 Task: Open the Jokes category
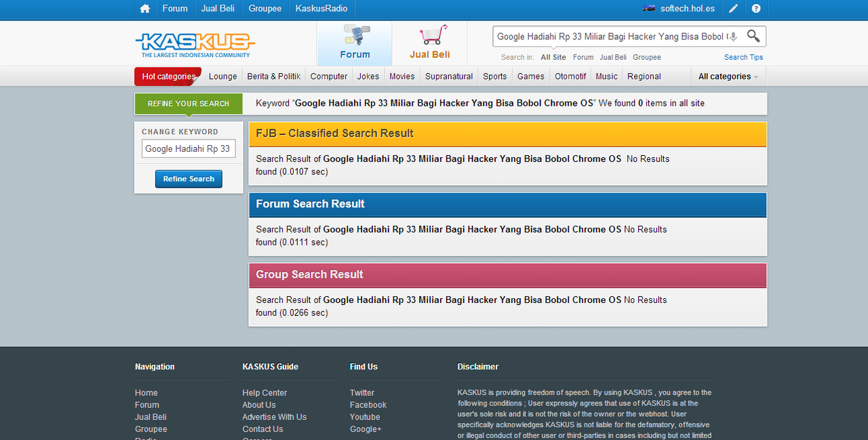(x=368, y=77)
